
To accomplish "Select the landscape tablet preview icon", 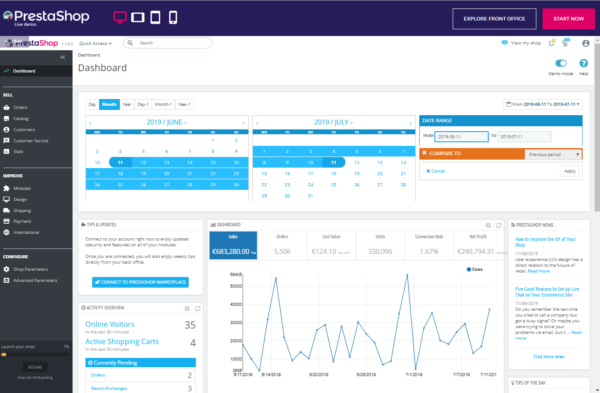I will pyautogui.click(x=138, y=17).
